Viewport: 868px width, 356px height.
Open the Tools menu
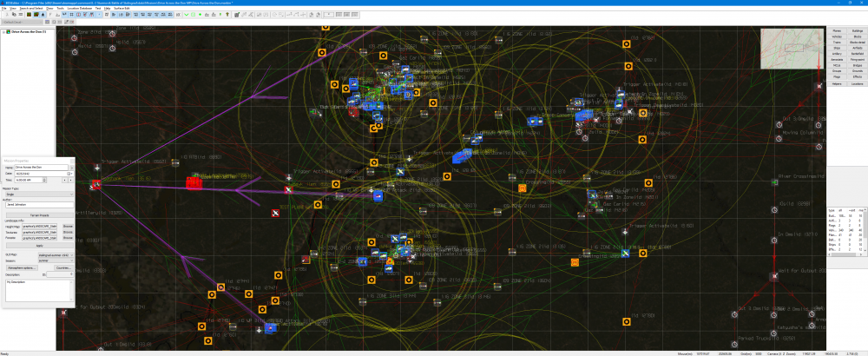[x=61, y=9]
